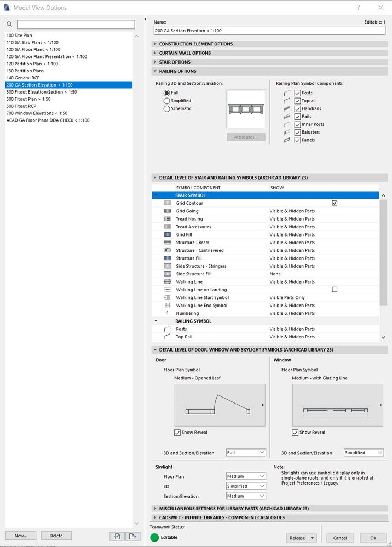The height and width of the screenshot is (547, 392).
Task: Enable the Walking Line on Landing checkbox
Action: click(335, 290)
